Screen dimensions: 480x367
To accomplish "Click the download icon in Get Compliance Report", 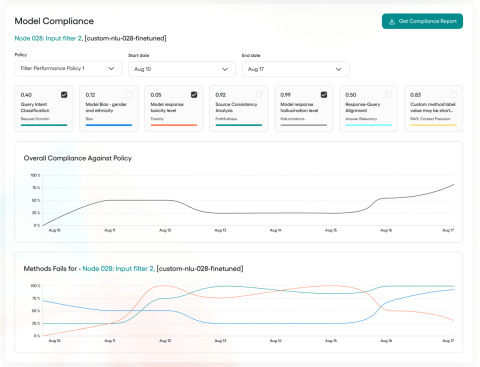I will 392,21.
